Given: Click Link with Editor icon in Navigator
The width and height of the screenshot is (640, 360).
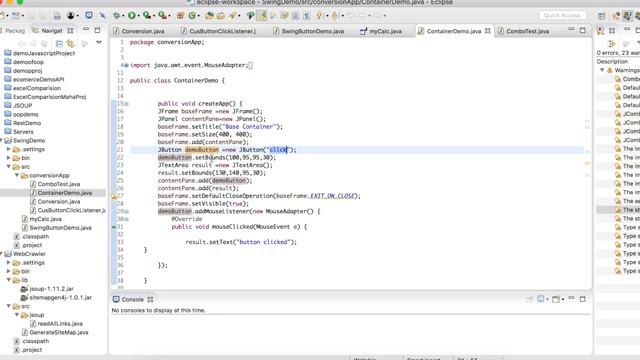Looking at the screenshot, I should click(x=70, y=43).
